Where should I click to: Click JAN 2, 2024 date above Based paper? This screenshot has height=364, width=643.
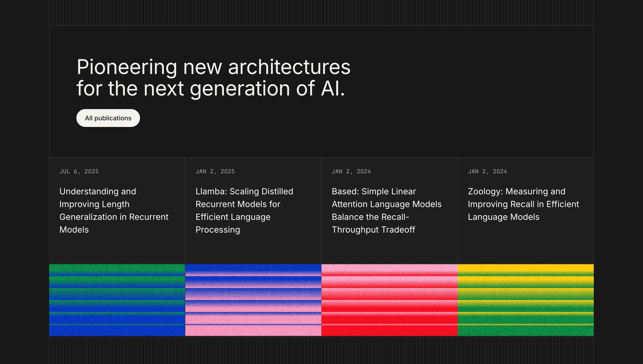point(351,172)
